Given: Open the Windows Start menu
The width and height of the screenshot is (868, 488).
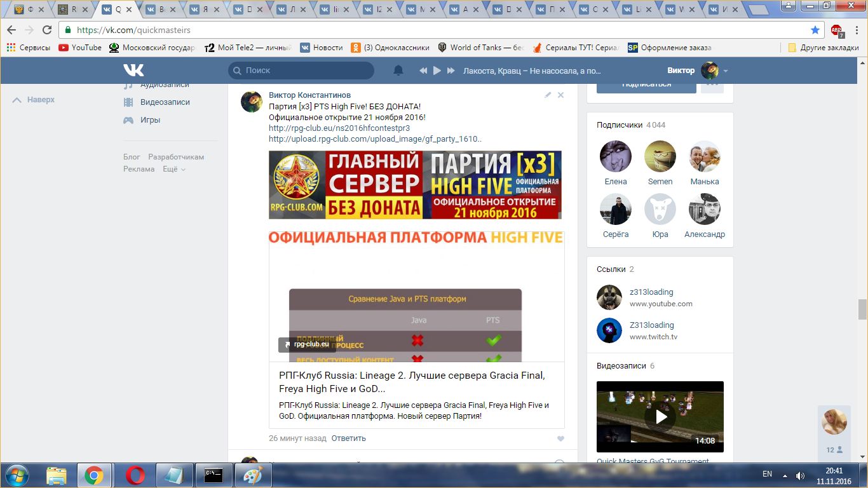Looking at the screenshot, I should 16,475.
